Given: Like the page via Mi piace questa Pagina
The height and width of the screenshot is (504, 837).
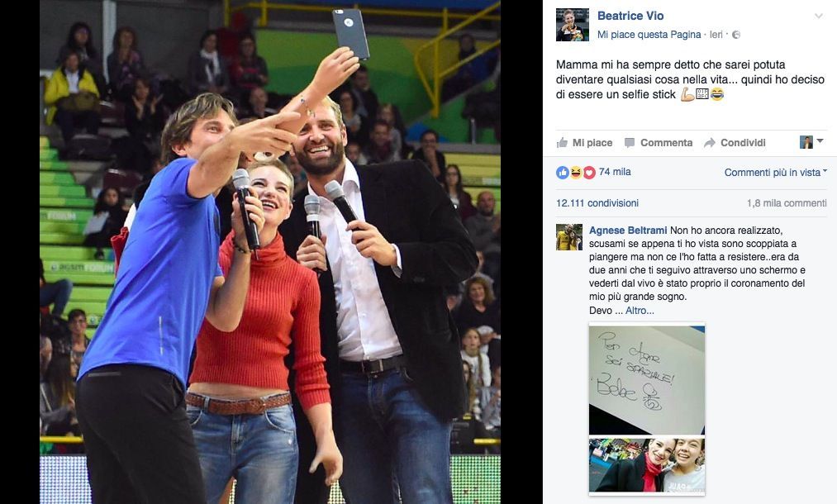Looking at the screenshot, I should click(x=649, y=35).
